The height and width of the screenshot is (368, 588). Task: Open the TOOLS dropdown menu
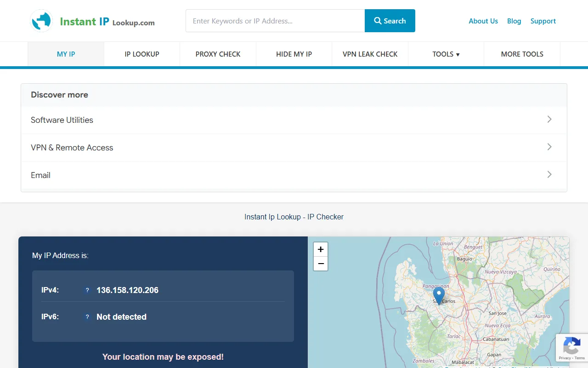click(446, 54)
